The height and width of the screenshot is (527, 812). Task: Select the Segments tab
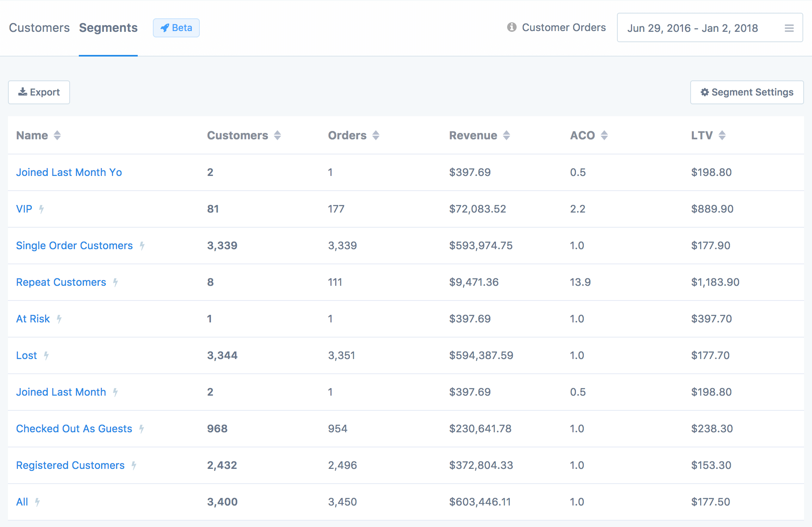click(x=108, y=28)
